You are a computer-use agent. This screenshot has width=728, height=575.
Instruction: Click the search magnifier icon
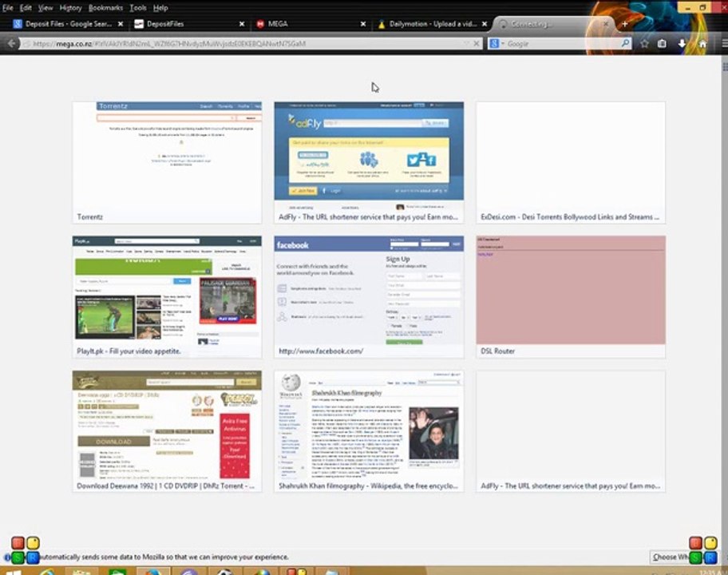point(625,43)
